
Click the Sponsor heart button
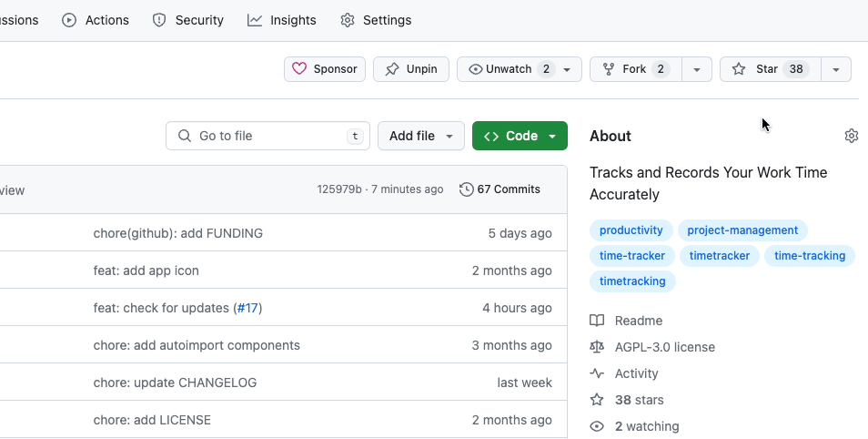[x=325, y=69]
